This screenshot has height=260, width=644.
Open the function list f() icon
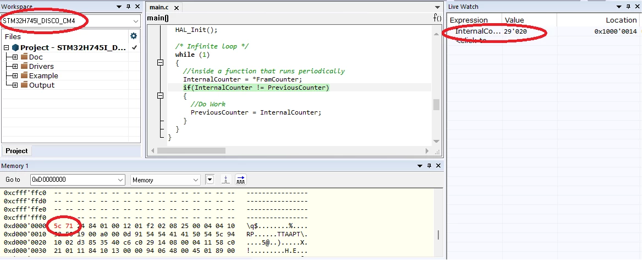(437, 18)
